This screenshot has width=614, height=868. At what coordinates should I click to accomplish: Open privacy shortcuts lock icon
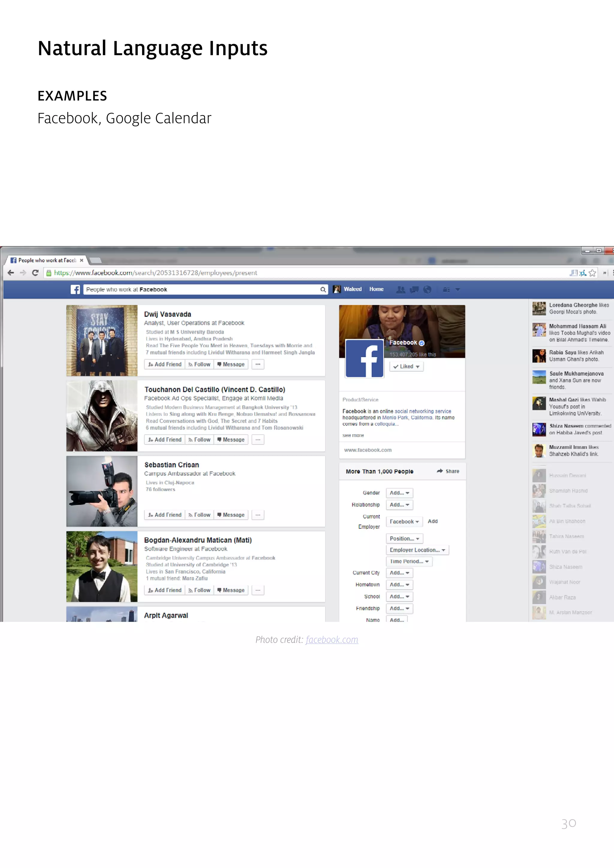[x=446, y=290]
